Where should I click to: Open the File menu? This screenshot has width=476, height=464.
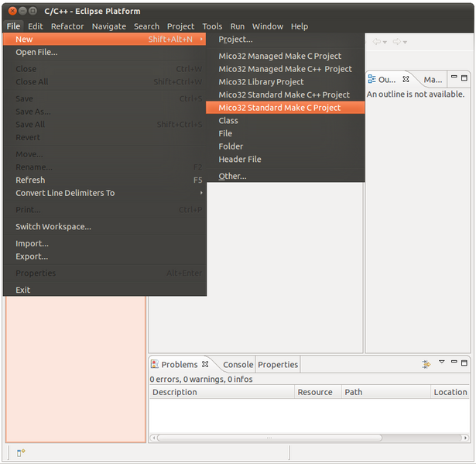click(13, 26)
